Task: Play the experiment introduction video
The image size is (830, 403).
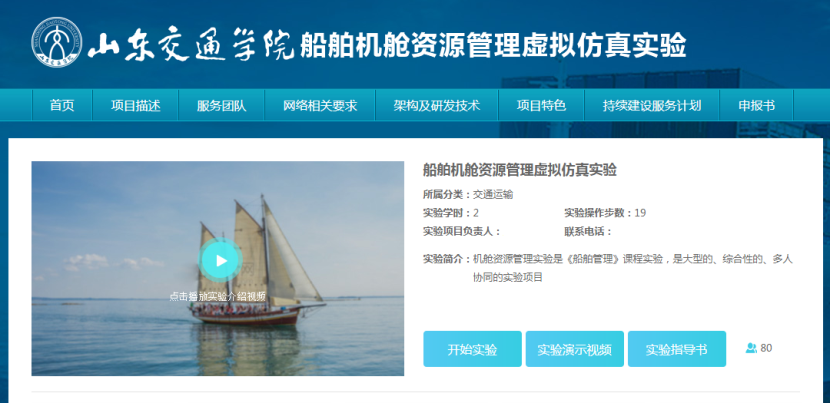Action: [221, 260]
